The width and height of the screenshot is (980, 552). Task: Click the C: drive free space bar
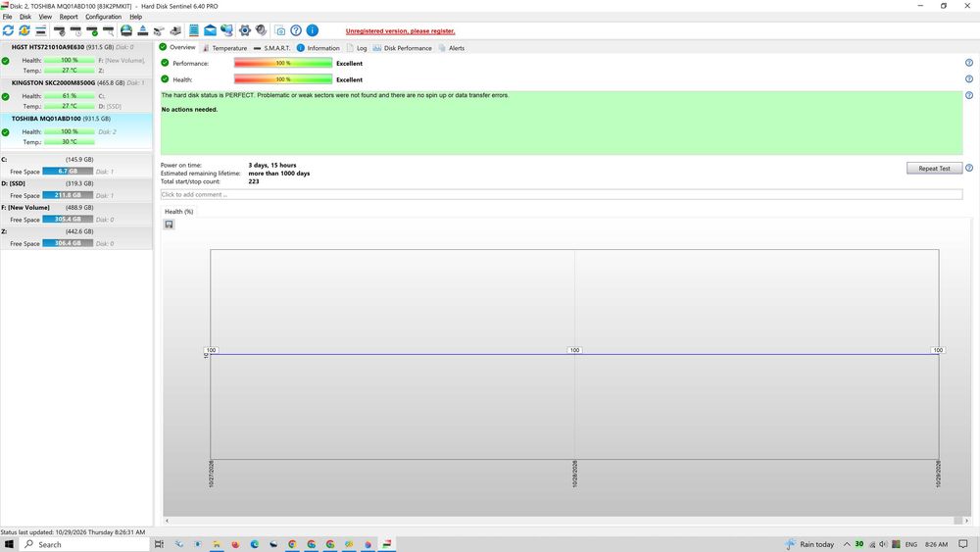click(68, 171)
